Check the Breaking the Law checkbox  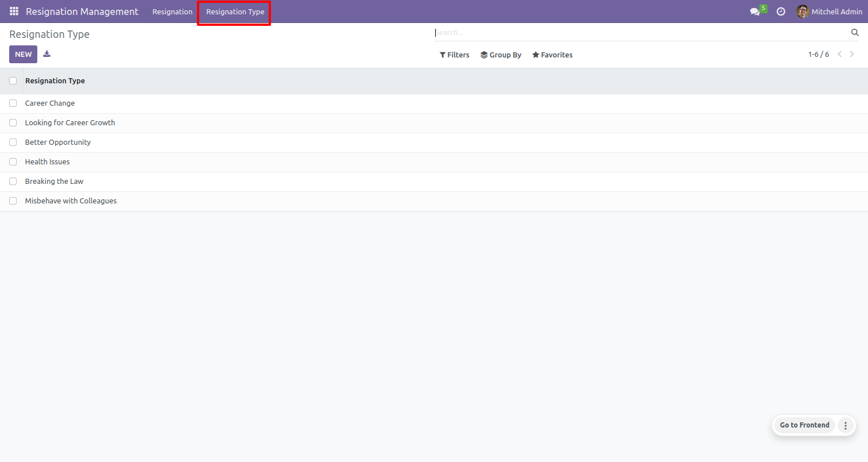click(13, 182)
